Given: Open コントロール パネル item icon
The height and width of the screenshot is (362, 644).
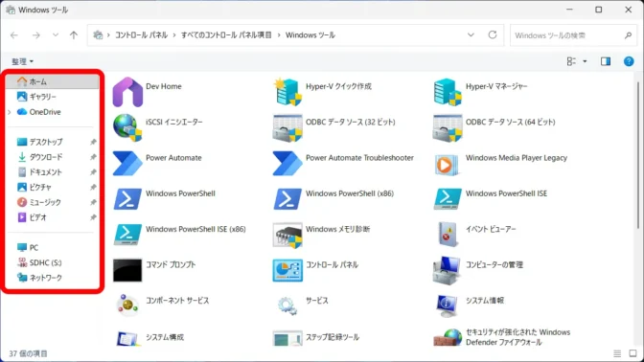Looking at the screenshot, I should coord(287,270).
